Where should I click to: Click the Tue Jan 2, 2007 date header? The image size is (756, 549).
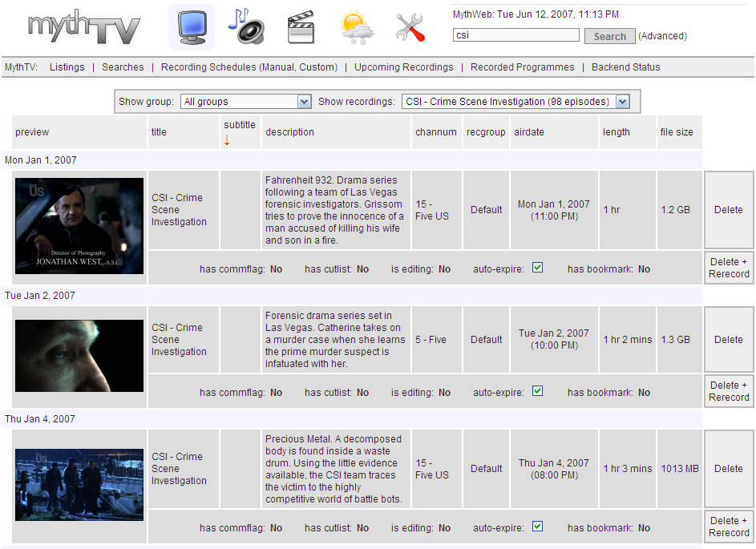click(x=40, y=296)
